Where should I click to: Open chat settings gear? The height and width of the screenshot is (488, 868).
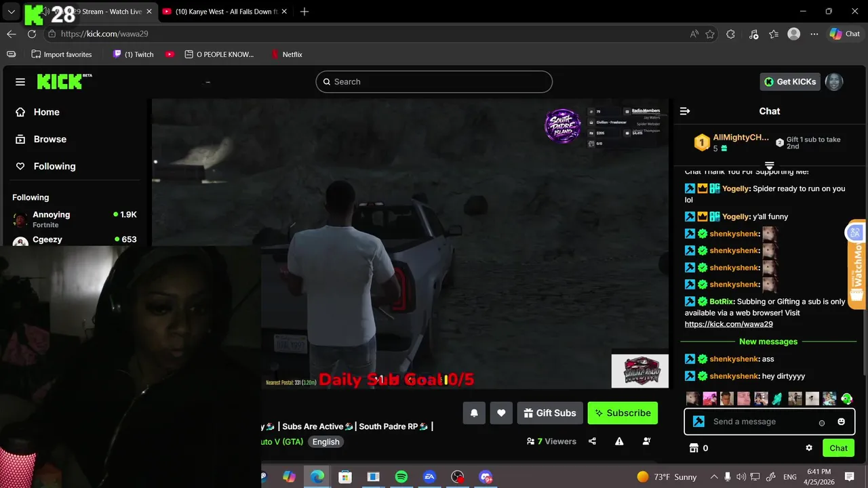pos(809,448)
